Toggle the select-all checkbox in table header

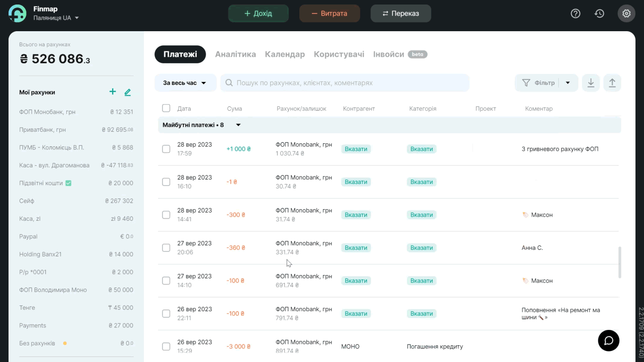pyautogui.click(x=166, y=108)
